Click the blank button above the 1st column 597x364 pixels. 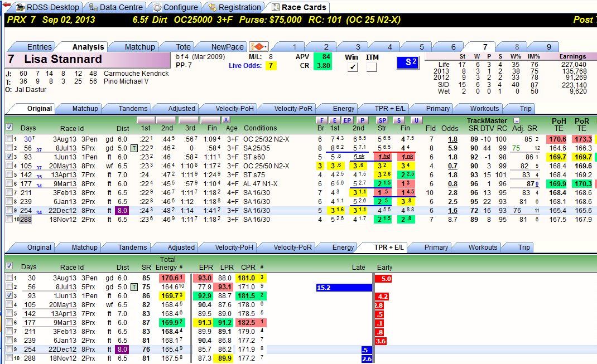tap(146, 120)
